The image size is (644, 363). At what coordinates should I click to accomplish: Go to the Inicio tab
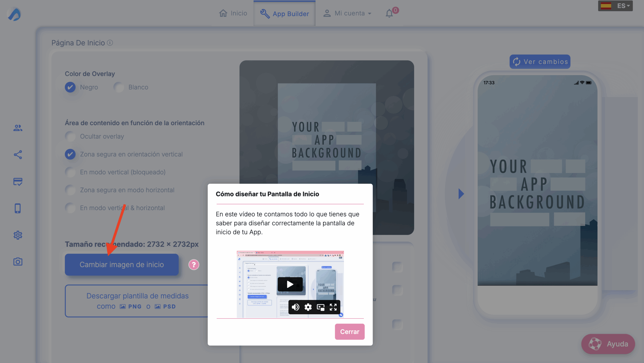[x=233, y=13]
